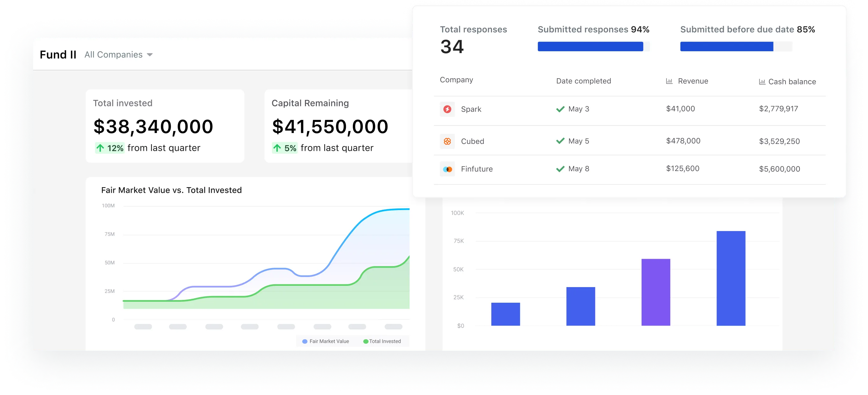Click the Cubed company logo icon
This screenshot has width=868, height=395.
point(447,141)
